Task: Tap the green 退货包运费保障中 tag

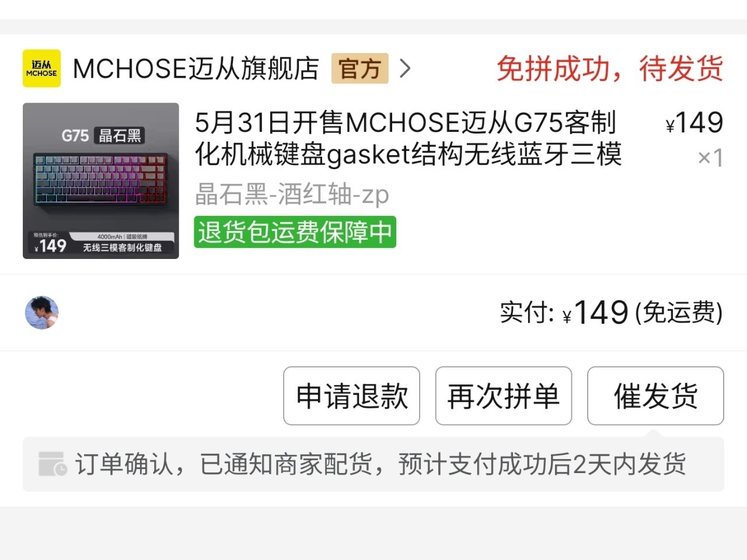Action: coord(295,232)
